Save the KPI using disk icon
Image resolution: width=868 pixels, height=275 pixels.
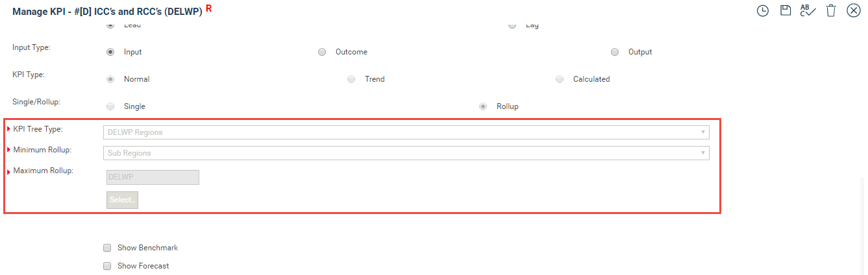[x=786, y=10]
